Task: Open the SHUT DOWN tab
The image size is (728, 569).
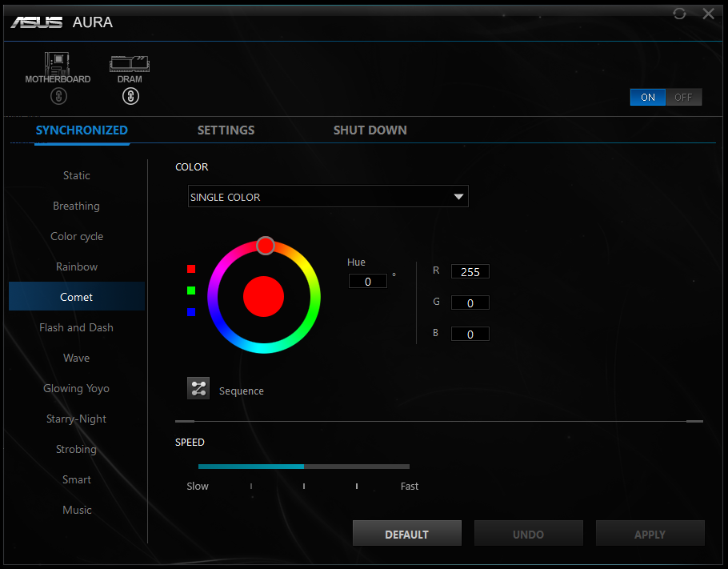Action: pos(370,130)
